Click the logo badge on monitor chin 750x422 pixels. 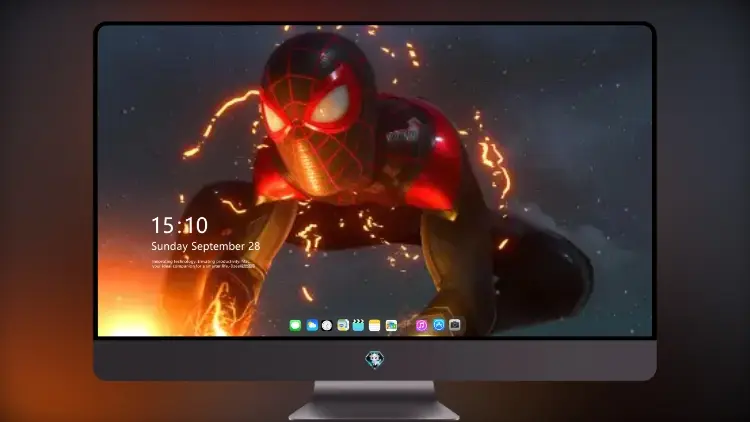point(375,359)
